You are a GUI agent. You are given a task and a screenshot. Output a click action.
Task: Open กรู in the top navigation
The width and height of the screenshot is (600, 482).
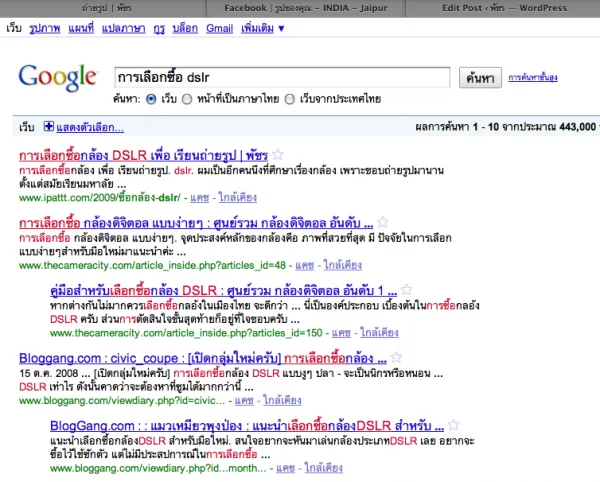coord(159,28)
